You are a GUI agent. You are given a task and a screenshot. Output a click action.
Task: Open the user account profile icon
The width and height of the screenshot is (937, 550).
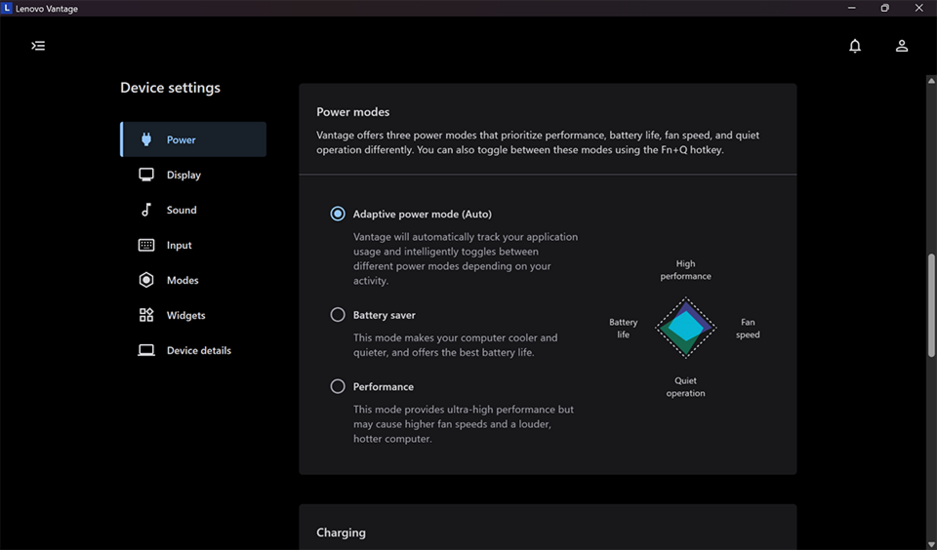point(902,46)
